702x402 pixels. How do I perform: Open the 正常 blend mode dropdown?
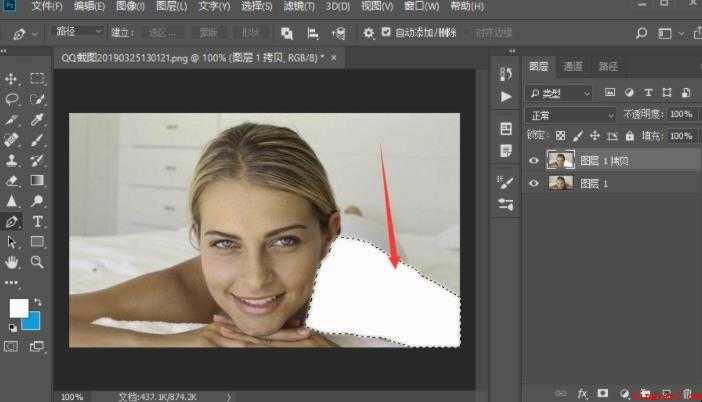pos(572,115)
